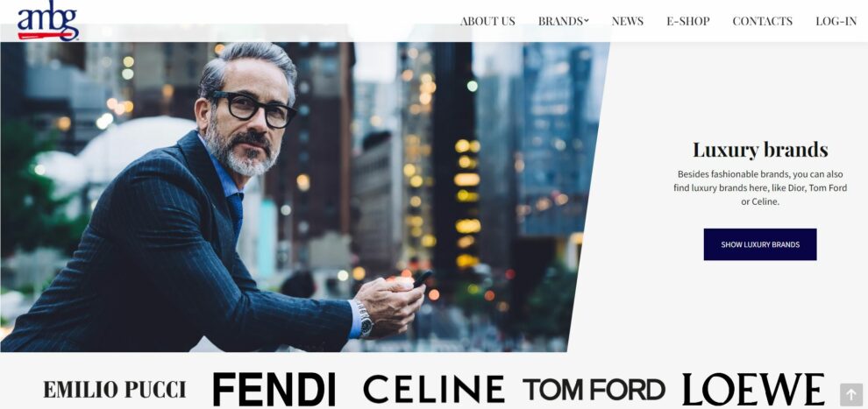The width and height of the screenshot is (868, 409).
Task: Click the Luxury brands heading
Action: [760, 149]
